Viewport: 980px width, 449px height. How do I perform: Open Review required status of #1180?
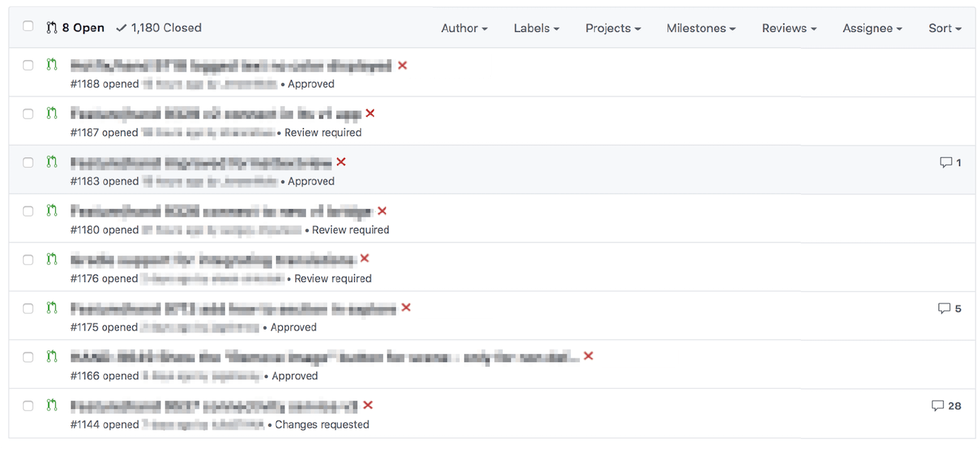[350, 230]
